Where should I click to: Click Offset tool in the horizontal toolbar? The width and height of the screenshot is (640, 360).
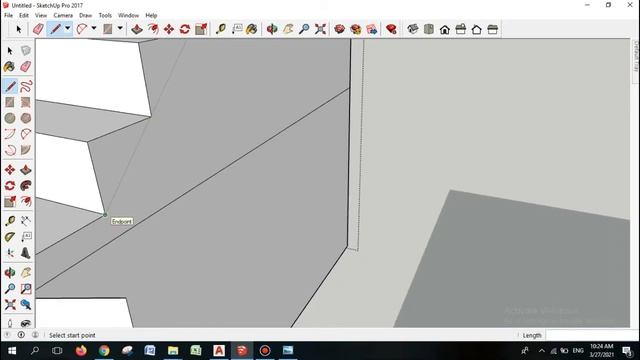(x=153, y=29)
